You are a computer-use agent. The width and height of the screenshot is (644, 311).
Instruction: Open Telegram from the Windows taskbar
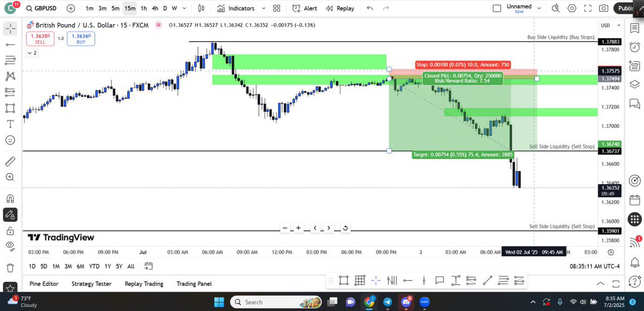click(x=387, y=302)
